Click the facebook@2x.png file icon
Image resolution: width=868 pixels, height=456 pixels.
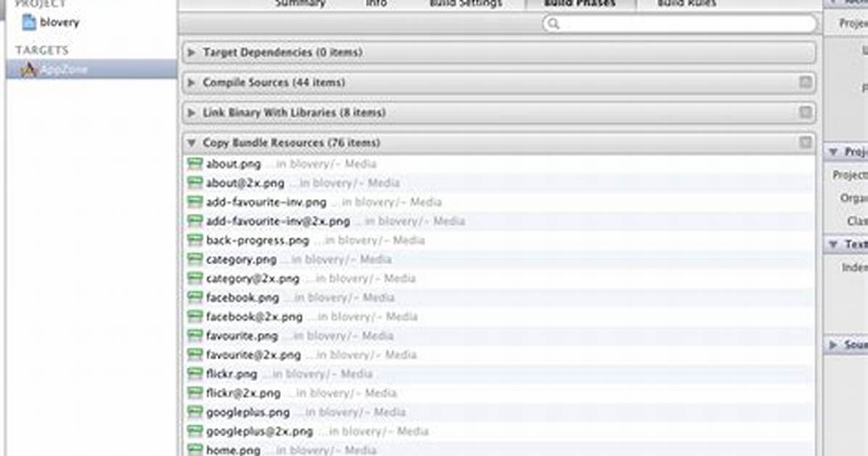pos(195,317)
